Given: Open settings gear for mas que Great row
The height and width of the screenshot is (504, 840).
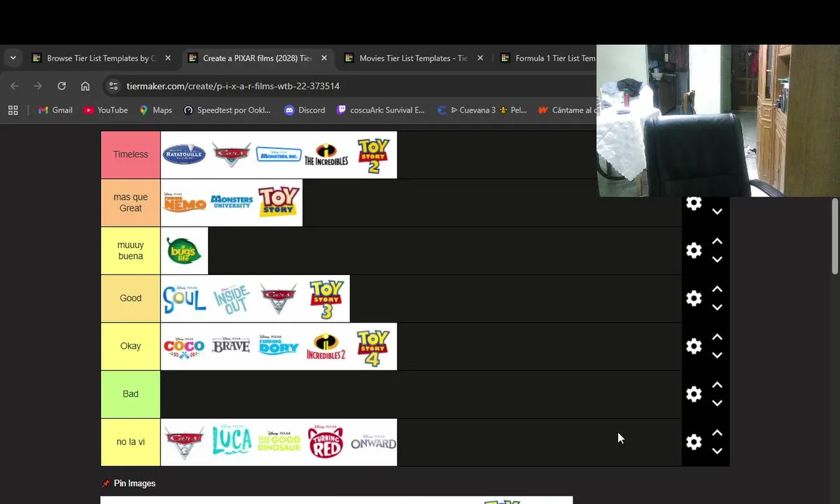Looking at the screenshot, I should [x=694, y=203].
